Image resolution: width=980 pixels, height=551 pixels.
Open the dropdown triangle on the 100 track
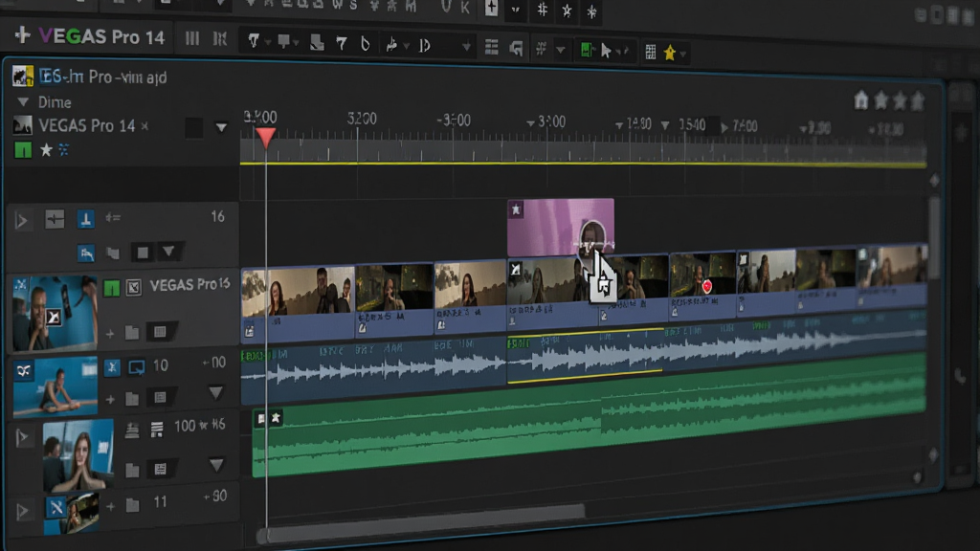(x=216, y=465)
